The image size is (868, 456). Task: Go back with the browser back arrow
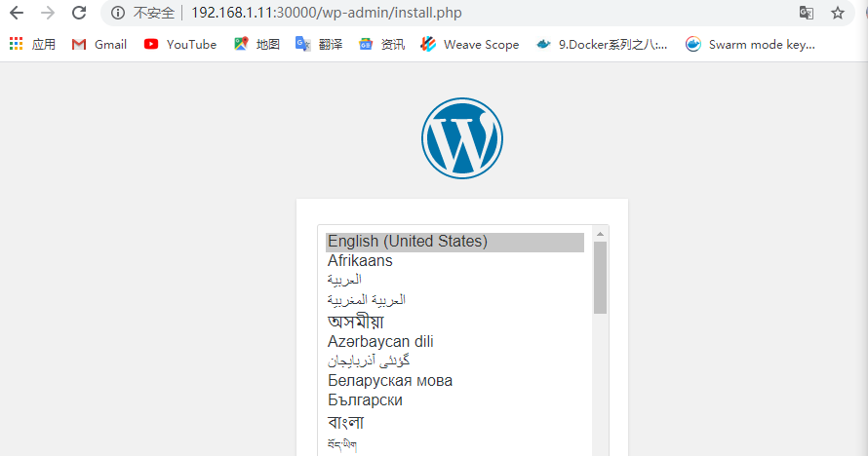17,13
